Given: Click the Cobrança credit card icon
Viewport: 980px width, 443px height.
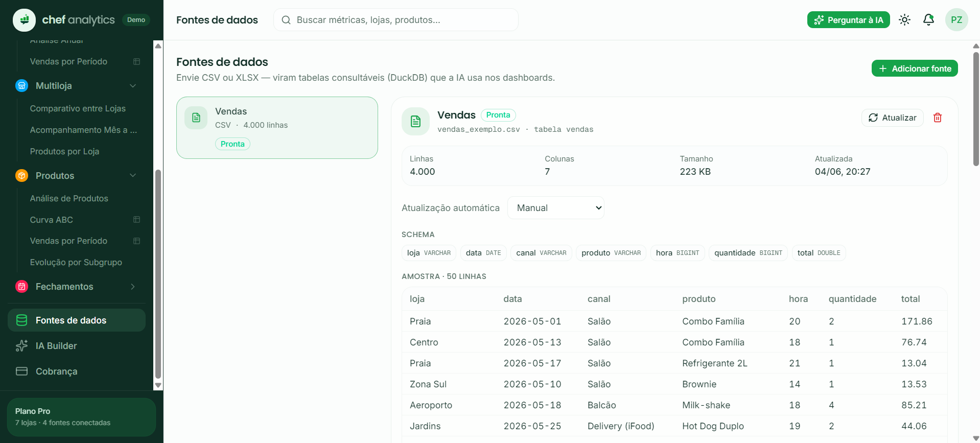Looking at the screenshot, I should [x=21, y=371].
